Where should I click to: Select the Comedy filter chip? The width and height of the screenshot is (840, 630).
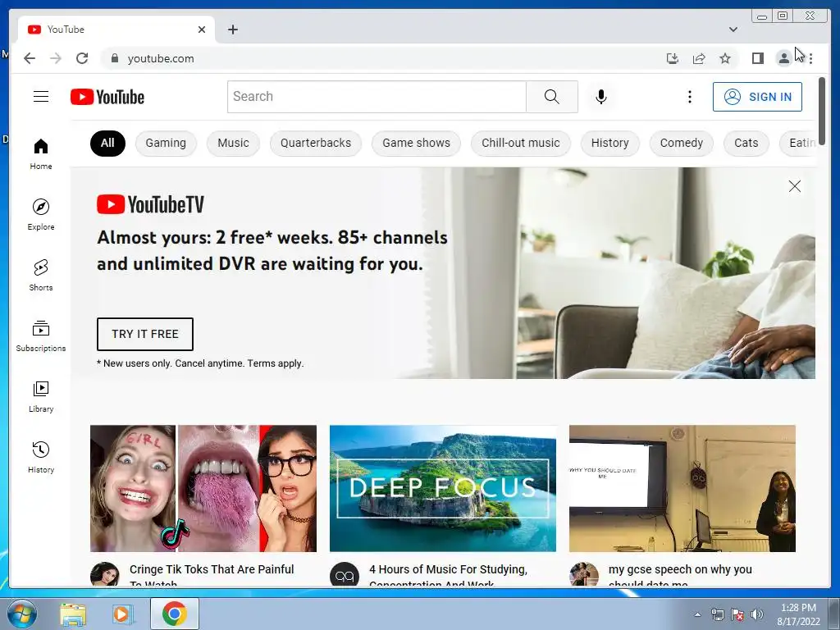pyautogui.click(x=682, y=143)
